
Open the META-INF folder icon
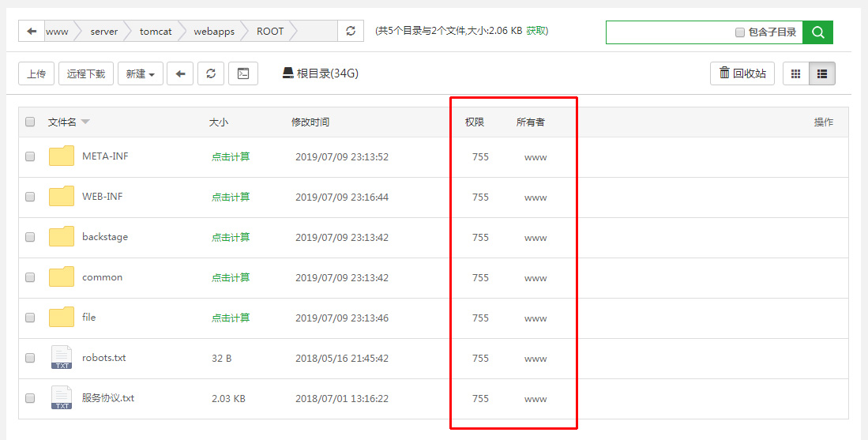point(62,156)
